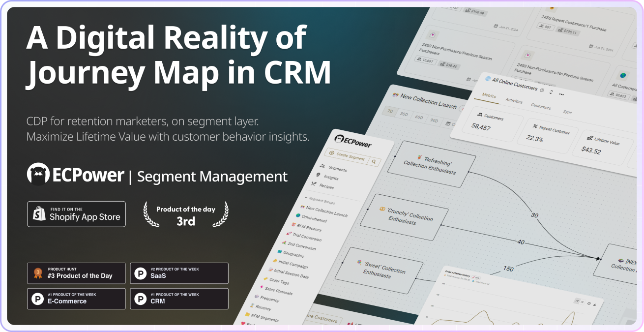Click the people icon on Customers metric card
The height and width of the screenshot is (332, 644).
[479, 114]
